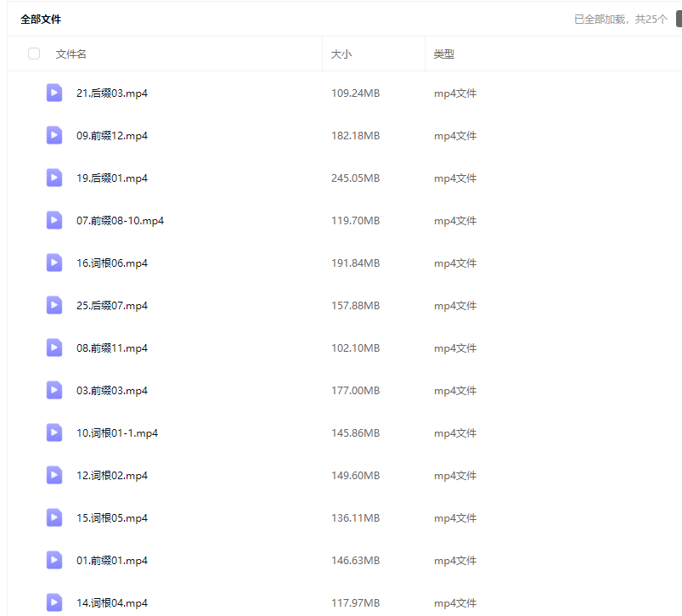The height and width of the screenshot is (616, 682).
Task: Click the size value 136.11MB
Action: (355, 518)
